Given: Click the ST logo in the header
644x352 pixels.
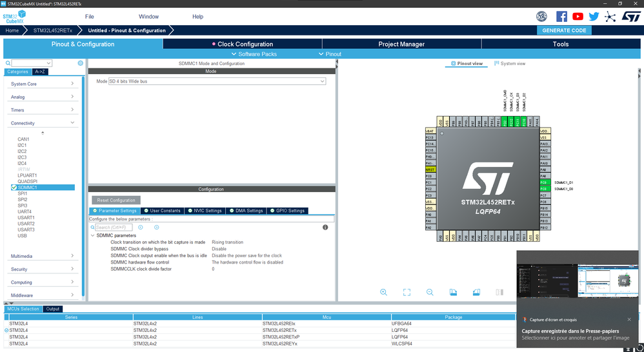Looking at the screenshot, I should point(630,16).
